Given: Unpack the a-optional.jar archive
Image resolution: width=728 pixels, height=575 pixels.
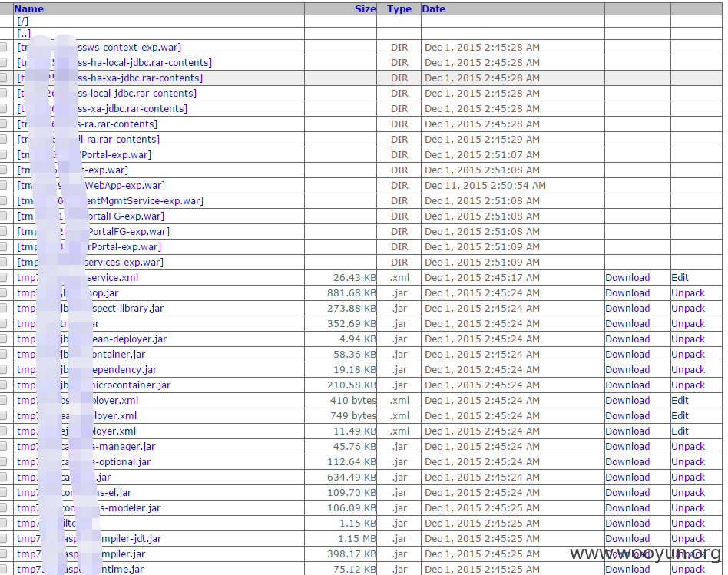Looking at the screenshot, I should 688,461.
